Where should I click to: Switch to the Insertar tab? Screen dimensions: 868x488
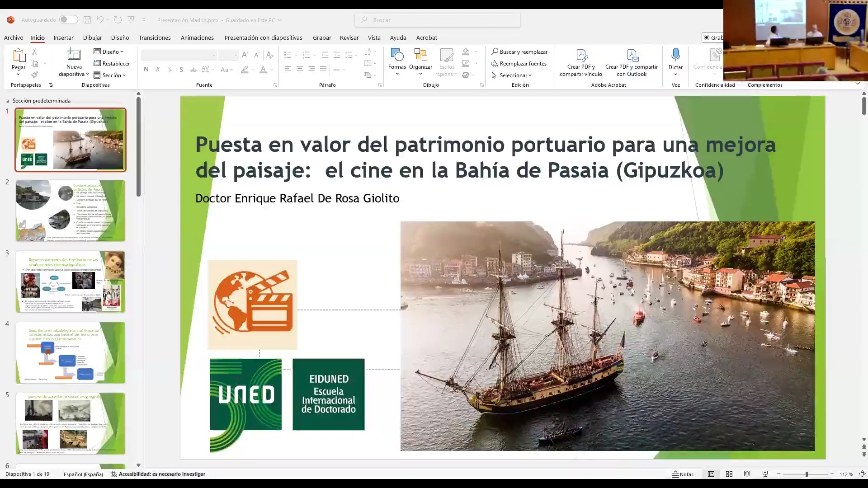(63, 38)
